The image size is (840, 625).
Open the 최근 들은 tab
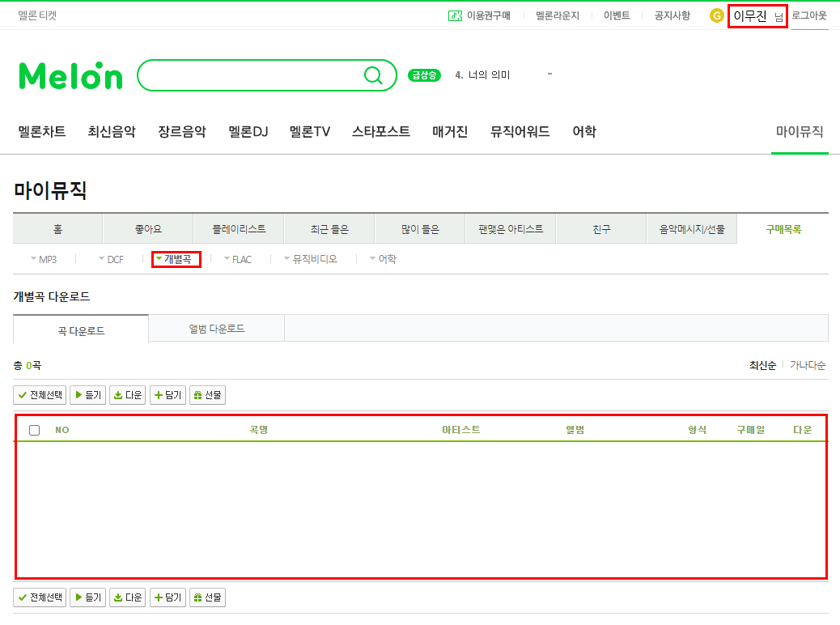click(329, 229)
